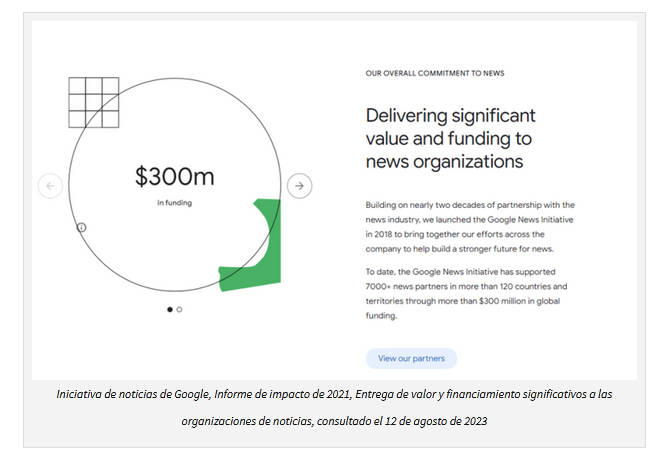
Task: Click the small circle marker on the ring's left edge
Action: coord(81,227)
